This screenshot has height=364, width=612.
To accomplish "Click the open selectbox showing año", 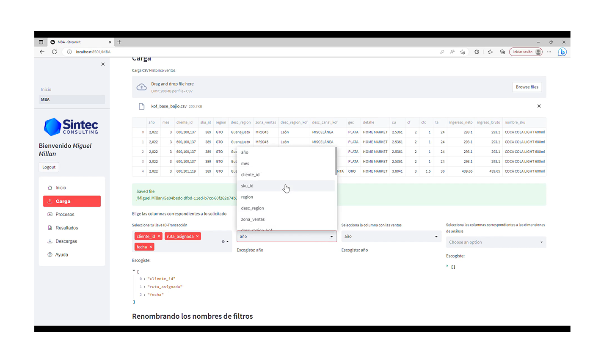I will click(287, 236).
